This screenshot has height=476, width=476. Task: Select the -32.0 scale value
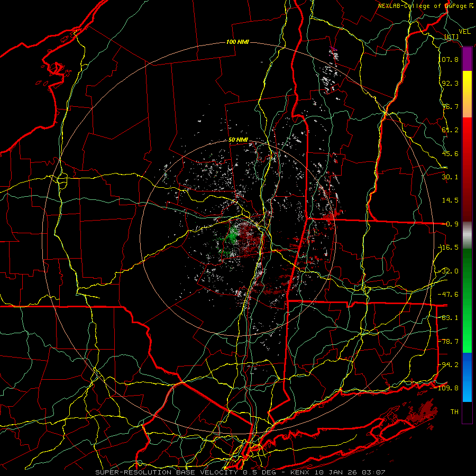pyautogui.click(x=449, y=271)
